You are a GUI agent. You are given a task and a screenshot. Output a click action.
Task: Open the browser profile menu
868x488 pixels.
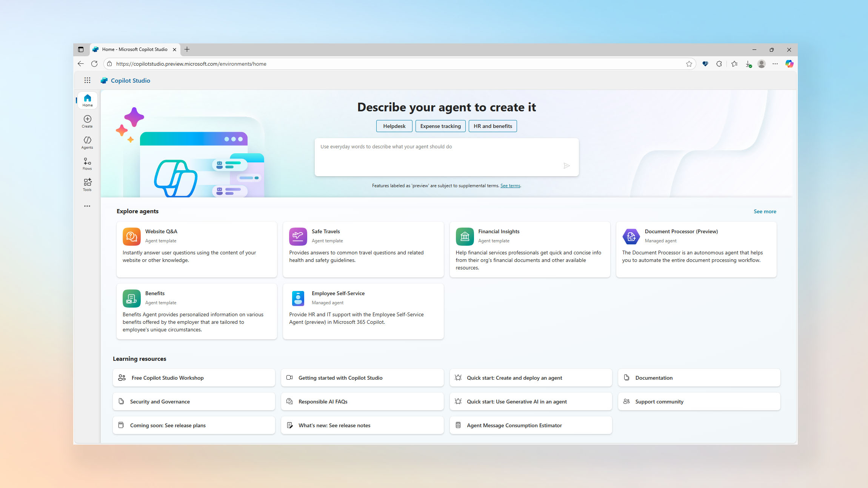coord(762,64)
